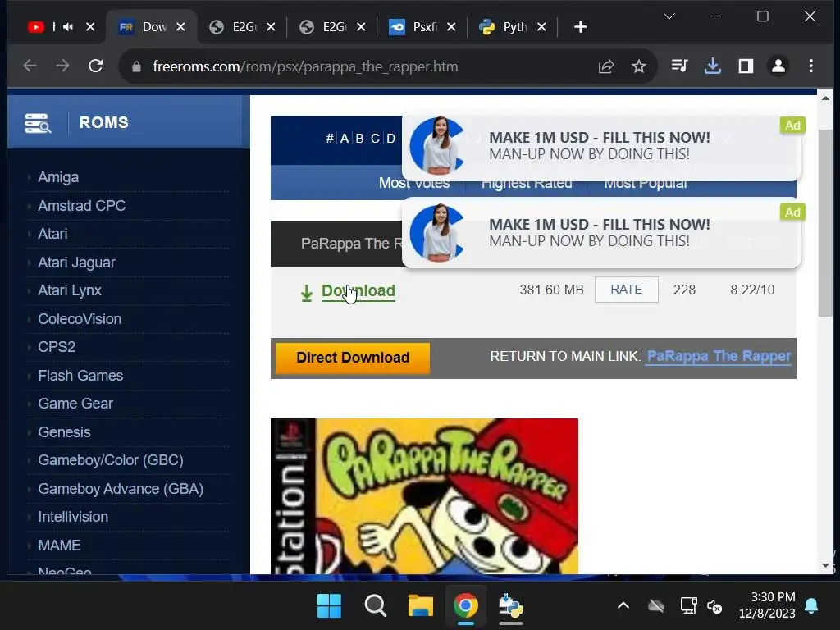
Task: Open the Chrome profile avatar
Action: tap(778, 66)
